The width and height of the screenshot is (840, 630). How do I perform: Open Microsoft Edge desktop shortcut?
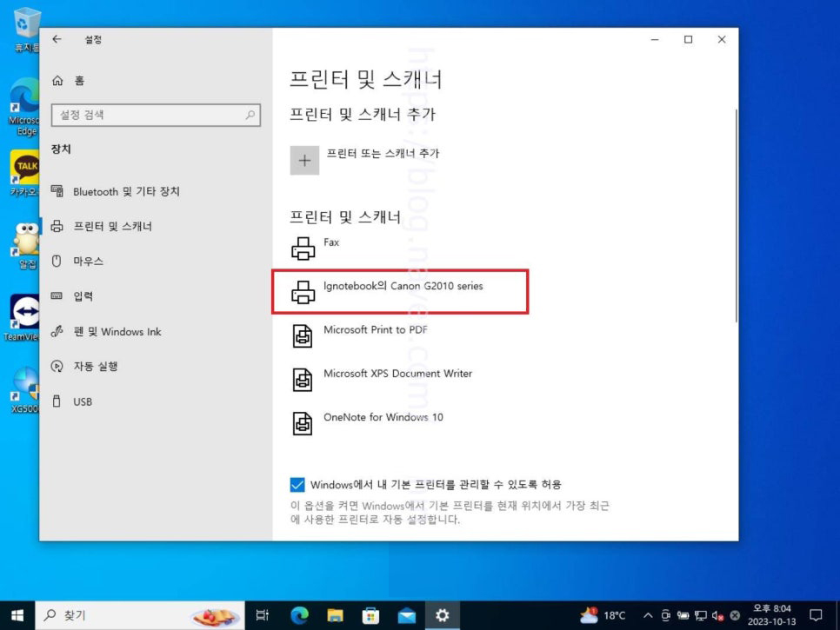23,107
